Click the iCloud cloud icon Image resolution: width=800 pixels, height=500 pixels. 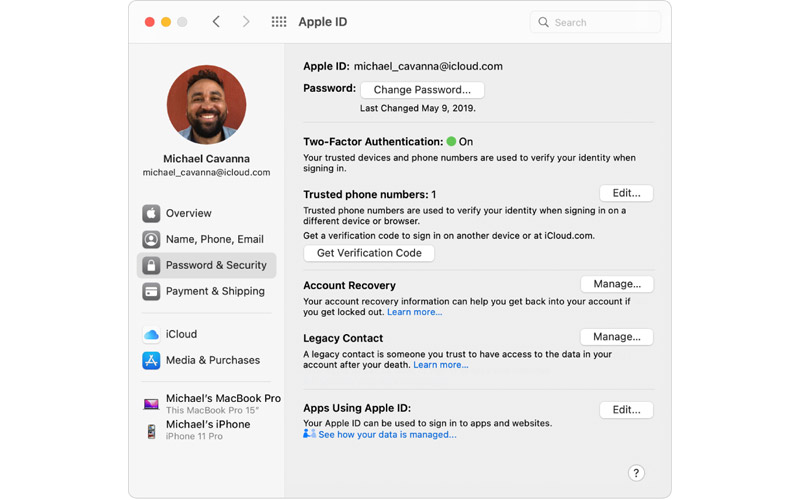coord(151,335)
